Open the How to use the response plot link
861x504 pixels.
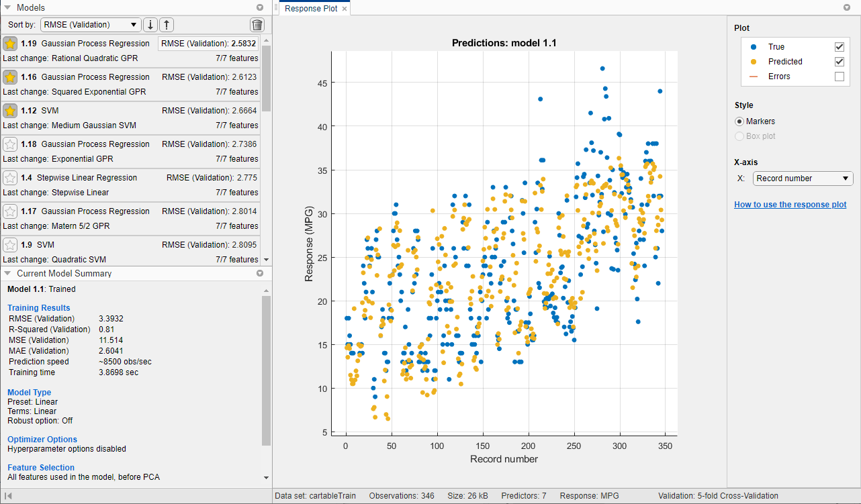(790, 204)
